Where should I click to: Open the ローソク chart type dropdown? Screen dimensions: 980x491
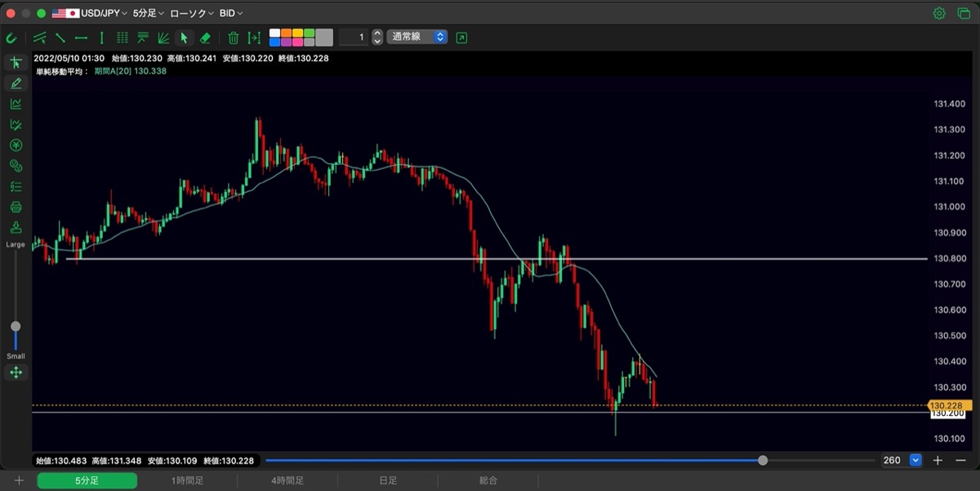192,13
